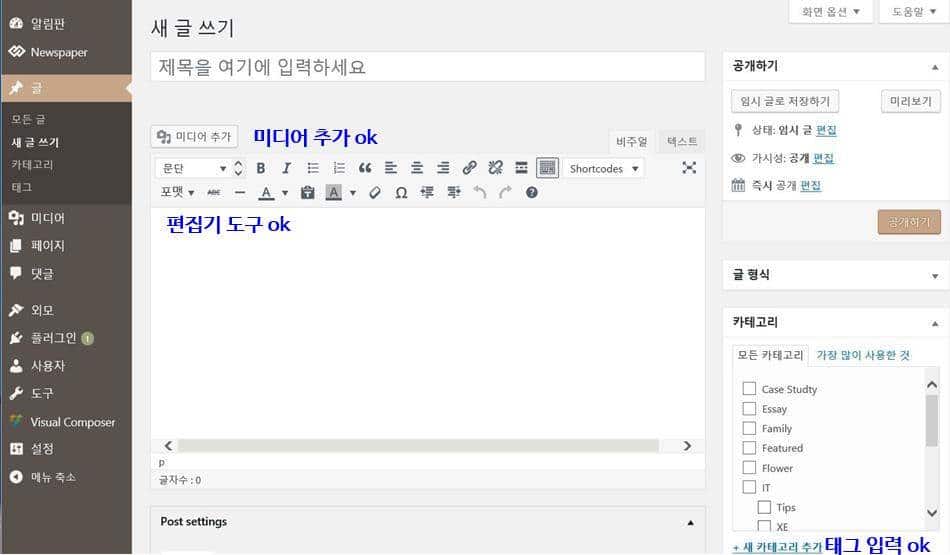Click the 공개하기 publish button
The image size is (950, 555).
coord(909,222)
